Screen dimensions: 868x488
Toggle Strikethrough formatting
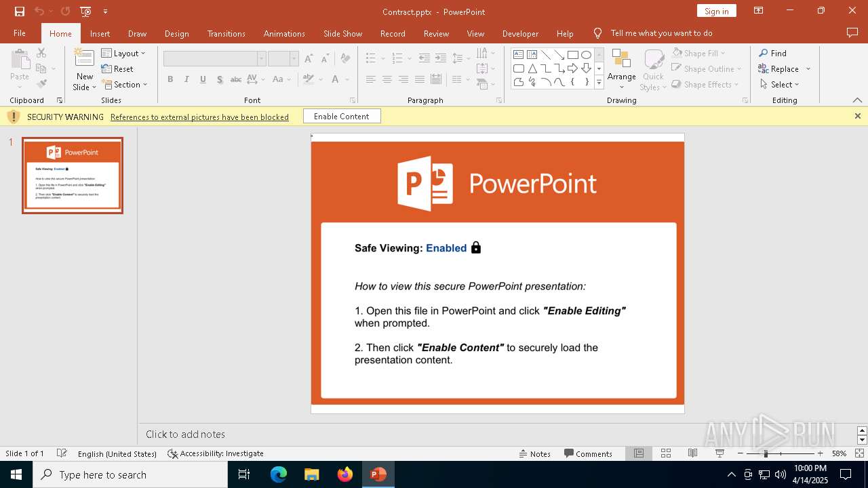pos(236,79)
